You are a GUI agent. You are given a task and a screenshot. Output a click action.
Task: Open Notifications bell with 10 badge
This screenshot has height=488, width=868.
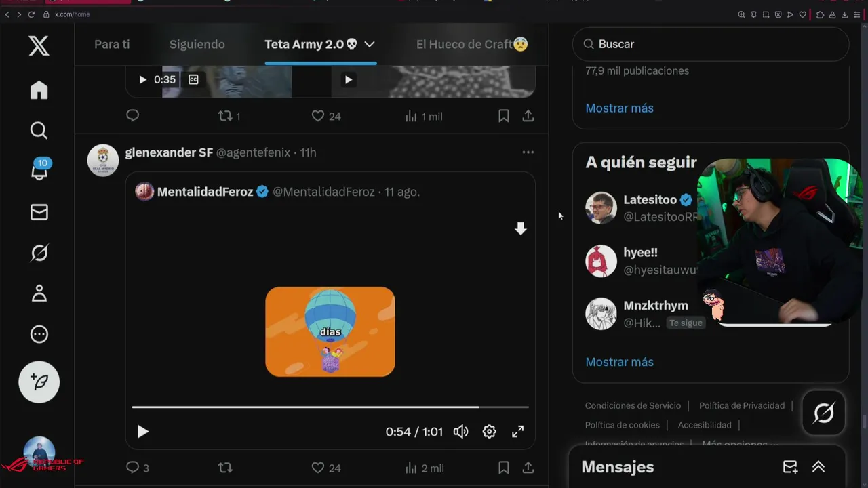pyautogui.click(x=39, y=169)
